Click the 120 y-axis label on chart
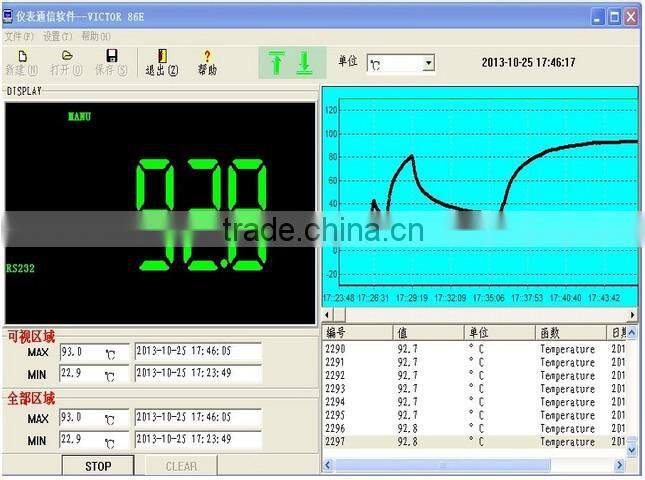The image size is (645, 480). (x=331, y=110)
